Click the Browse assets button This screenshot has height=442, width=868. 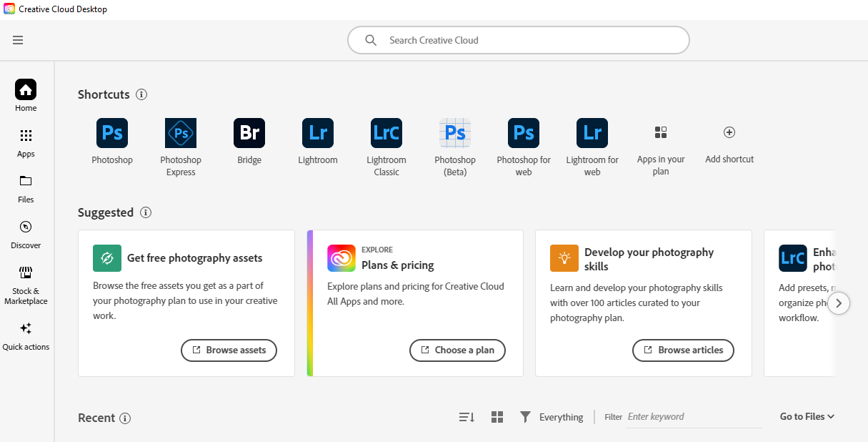(229, 350)
